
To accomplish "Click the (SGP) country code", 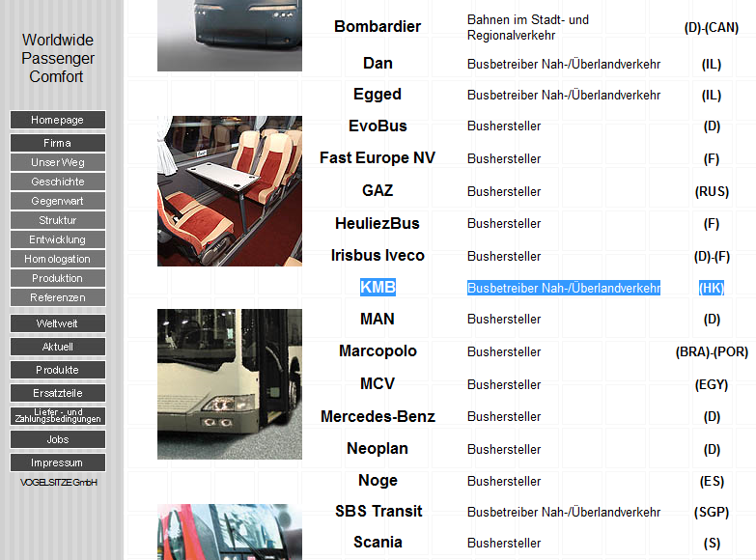I will [x=712, y=512].
